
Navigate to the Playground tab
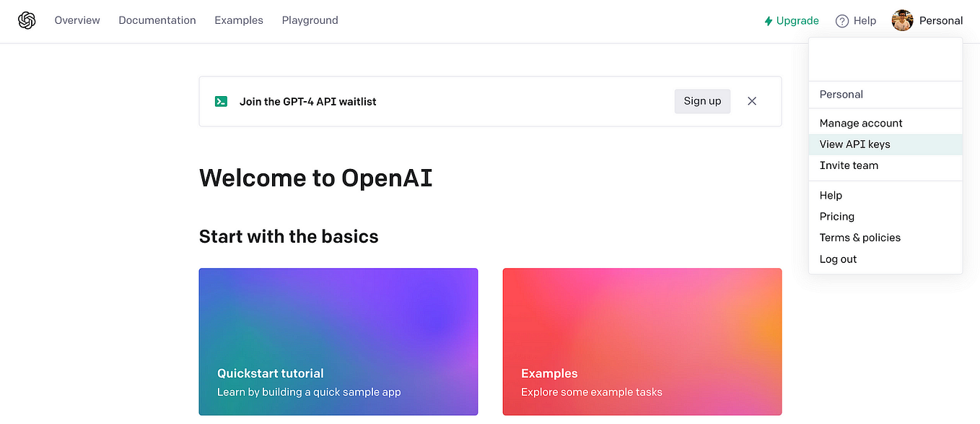310,20
